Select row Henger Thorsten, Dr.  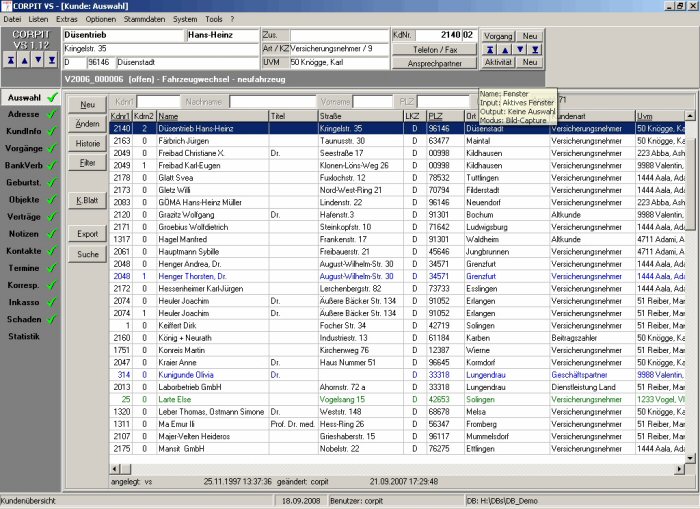pyautogui.click(x=396, y=276)
